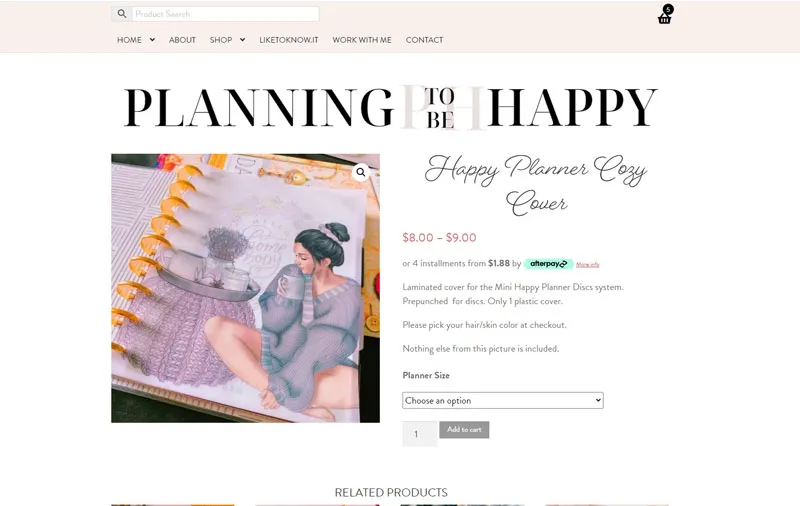
Task: Click the HOME menu label
Action: 129,40
